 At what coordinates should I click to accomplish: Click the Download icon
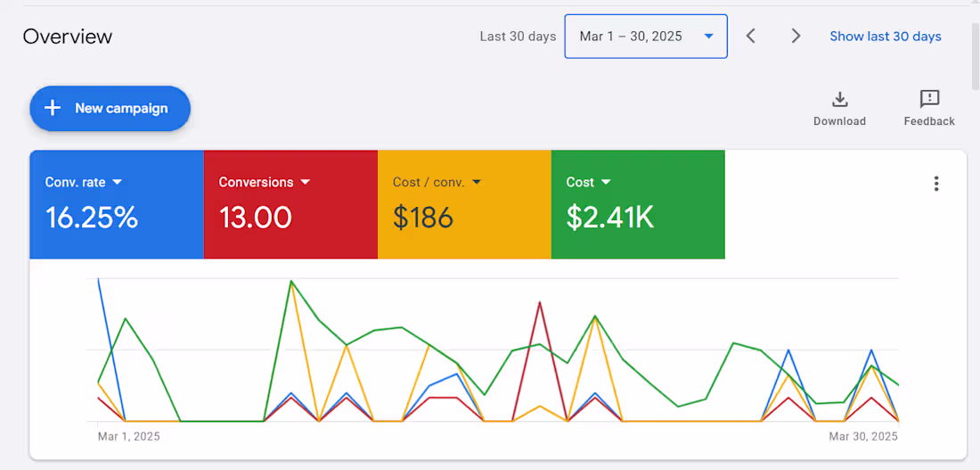pos(839,99)
